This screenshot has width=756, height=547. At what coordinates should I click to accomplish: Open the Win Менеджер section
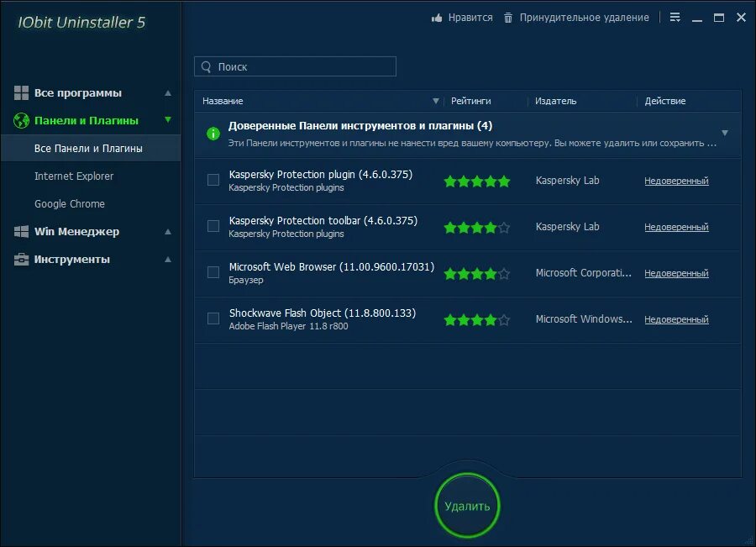point(76,232)
